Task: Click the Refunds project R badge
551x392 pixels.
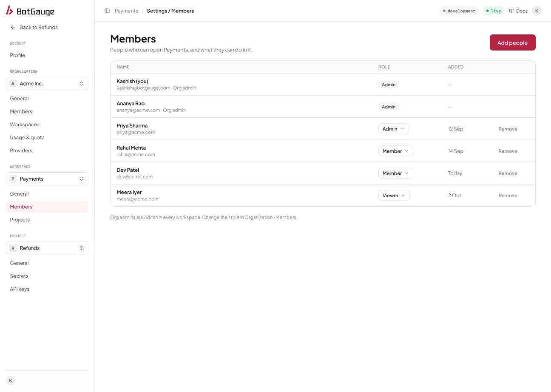Action: point(13,248)
